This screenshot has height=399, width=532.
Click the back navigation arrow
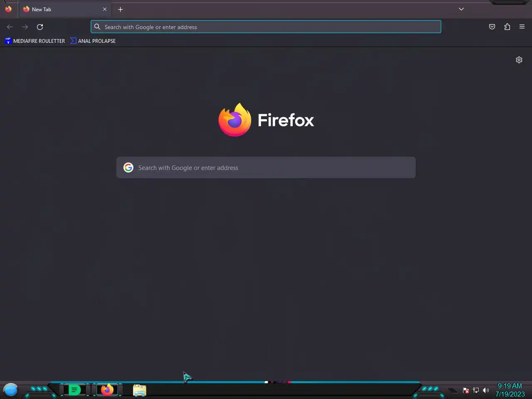click(x=10, y=27)
